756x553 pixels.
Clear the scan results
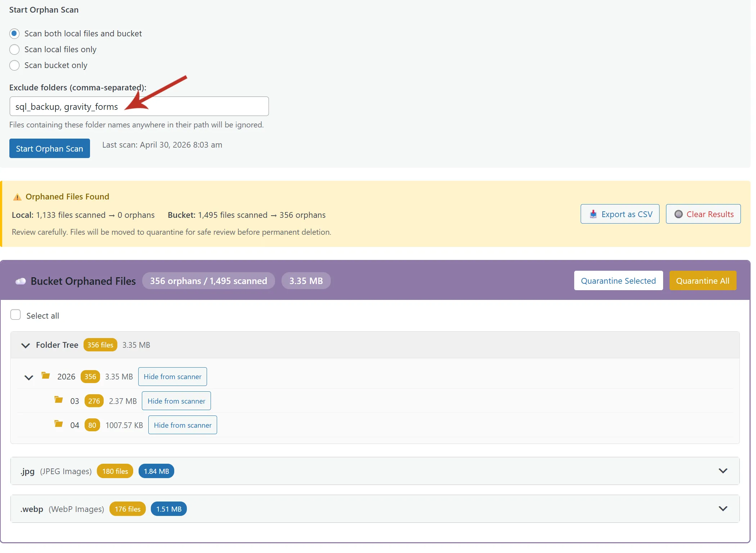point(703,214)
